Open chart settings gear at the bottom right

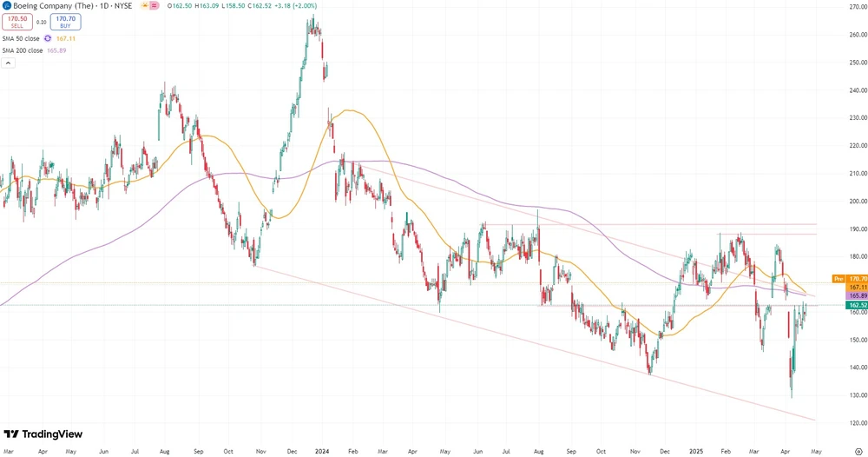858,452
